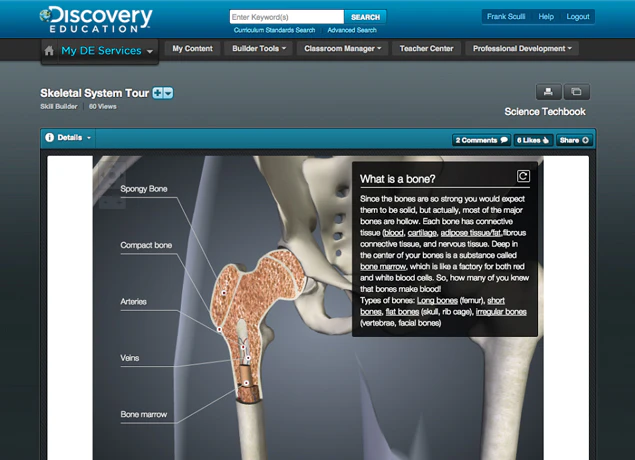The height and width of the screenshot is (460, 635).
Task: Open the cartilage hyperlink
Action: tap(422, 233)
